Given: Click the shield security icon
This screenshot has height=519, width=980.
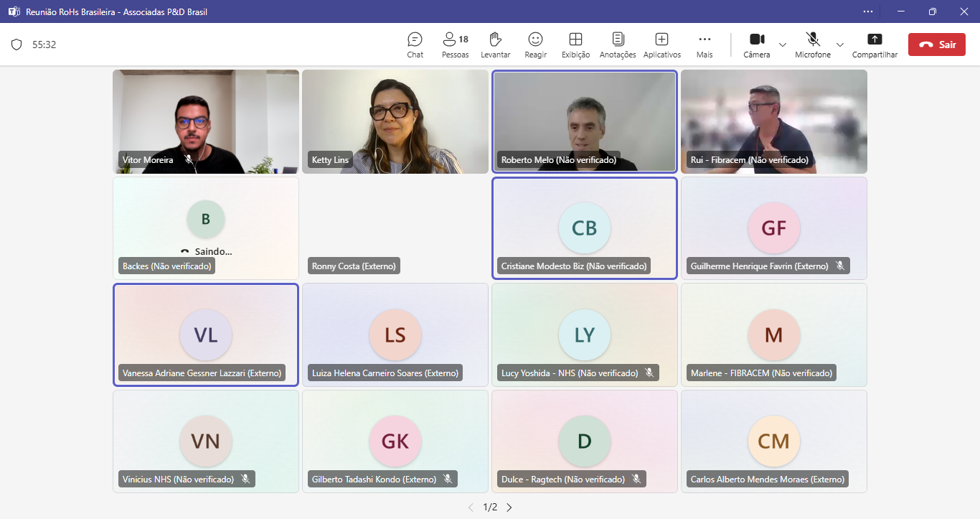Looking at the screenshot, I should pyautogui.click(x=17, y=45).
